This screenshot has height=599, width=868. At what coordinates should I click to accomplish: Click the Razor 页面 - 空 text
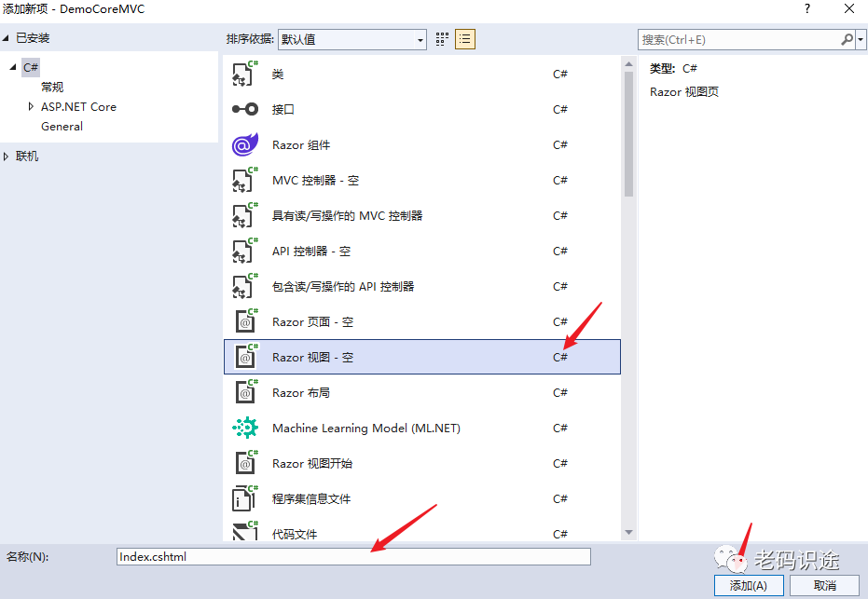click(312, 322)
